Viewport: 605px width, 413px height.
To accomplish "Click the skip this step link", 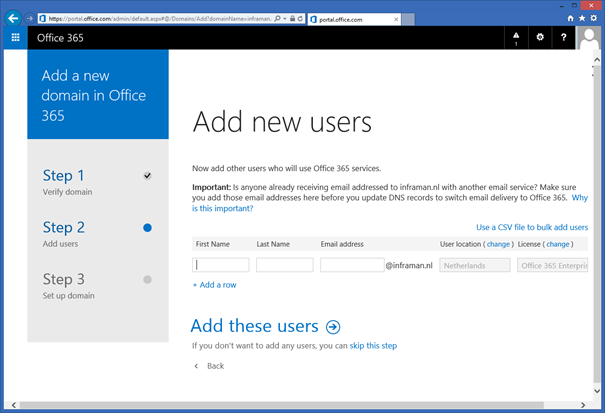I will 373,346.
